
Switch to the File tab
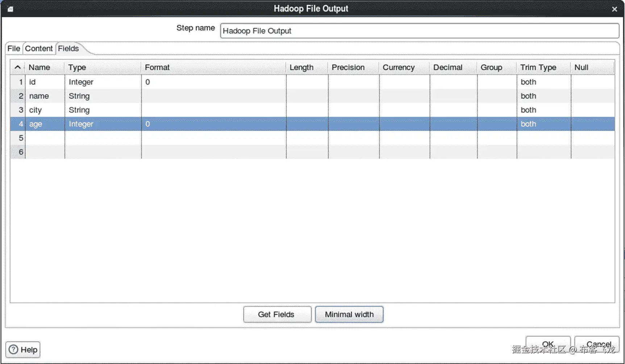tap(14, 49)
